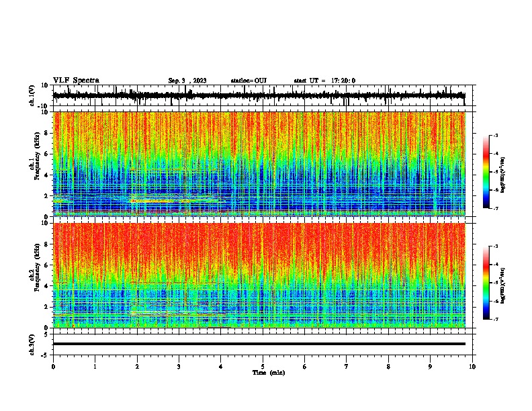Click the "start UT = 17:20:0" text
This screenshot has height=411, width=532.
[324, 81]
